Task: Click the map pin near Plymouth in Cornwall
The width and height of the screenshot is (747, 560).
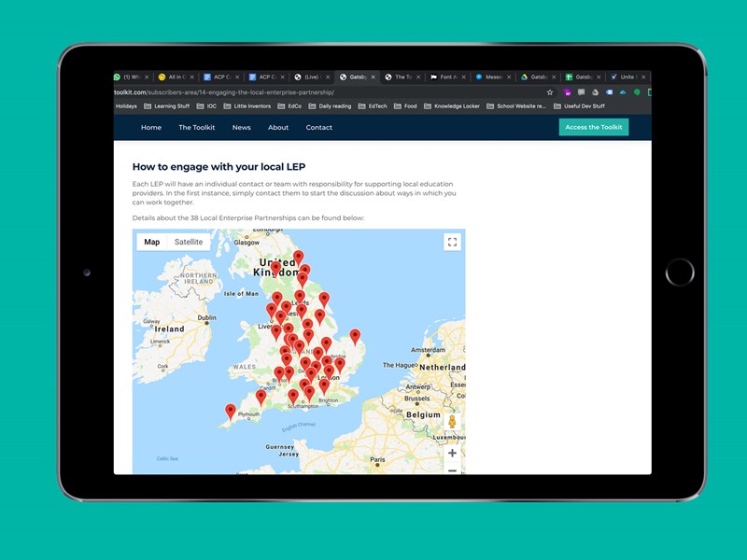Action: click(231, 410)
